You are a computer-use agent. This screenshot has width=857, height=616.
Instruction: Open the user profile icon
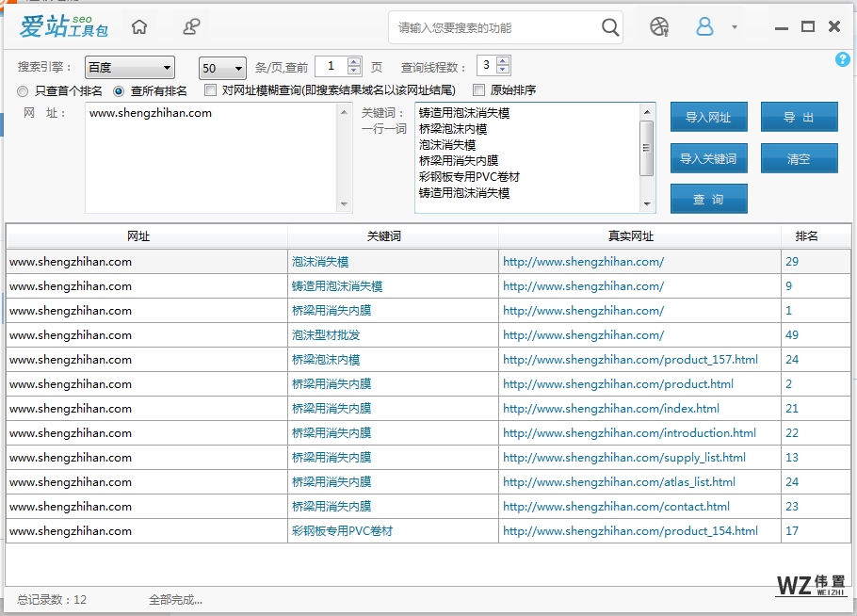tap(704, 26)
